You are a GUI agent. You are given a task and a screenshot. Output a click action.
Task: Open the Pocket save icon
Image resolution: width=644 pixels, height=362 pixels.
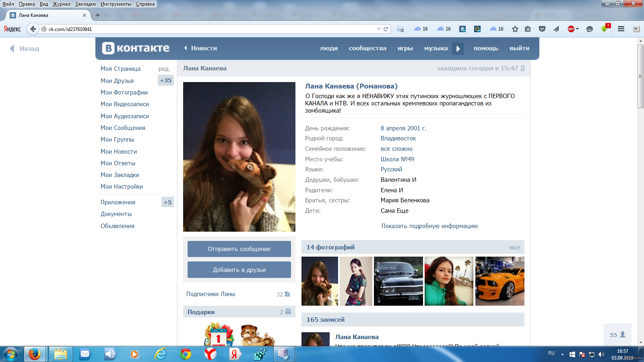pyautogui.click(x=542, y=29)
